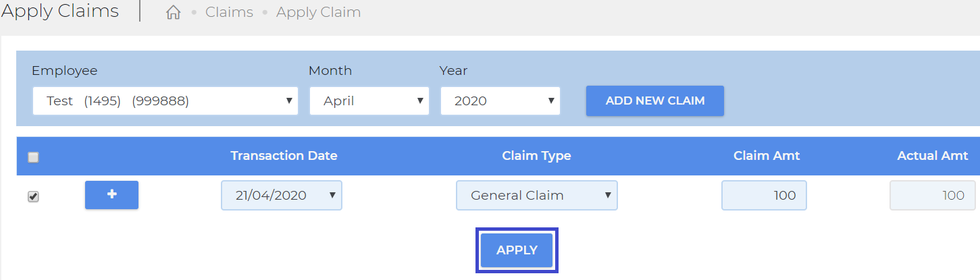Viewport: 980px width, 280px height.
Task: Open the General Claim type dropdown
Action: pos(537,196)
